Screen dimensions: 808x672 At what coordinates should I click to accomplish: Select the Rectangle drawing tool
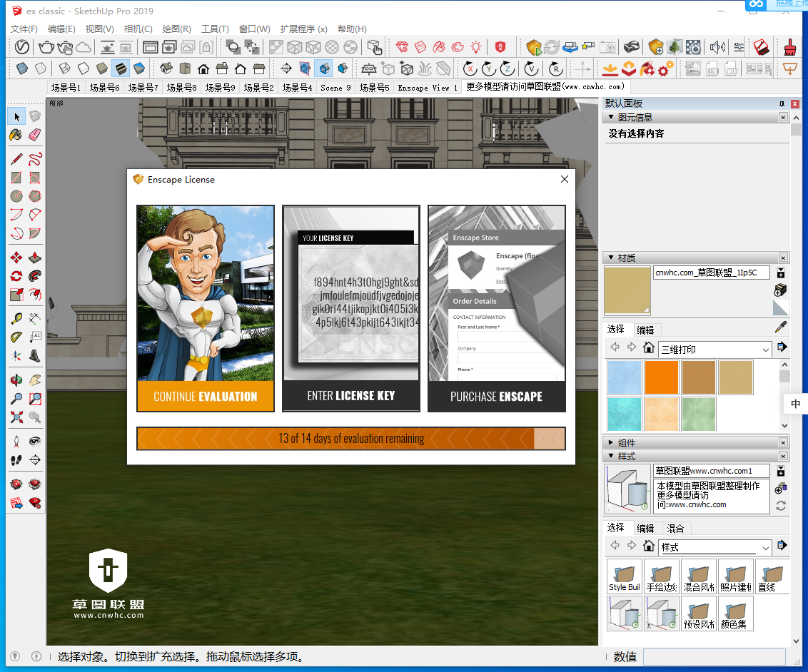(16, 178)
